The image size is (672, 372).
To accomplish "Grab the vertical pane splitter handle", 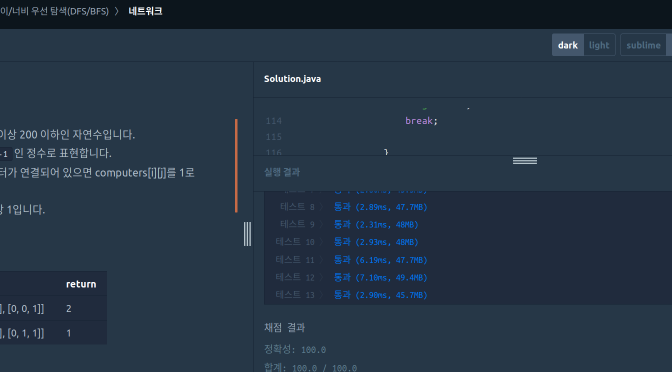I will point(247,234).
